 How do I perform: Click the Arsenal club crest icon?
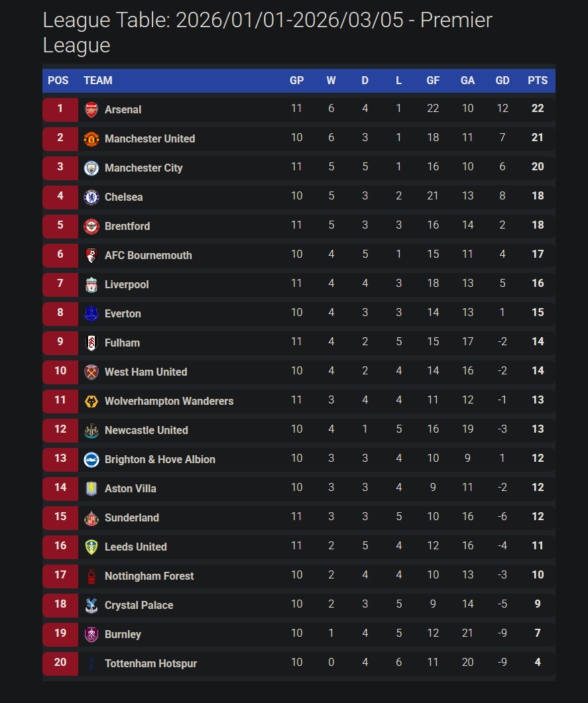(x=91, y=109)
